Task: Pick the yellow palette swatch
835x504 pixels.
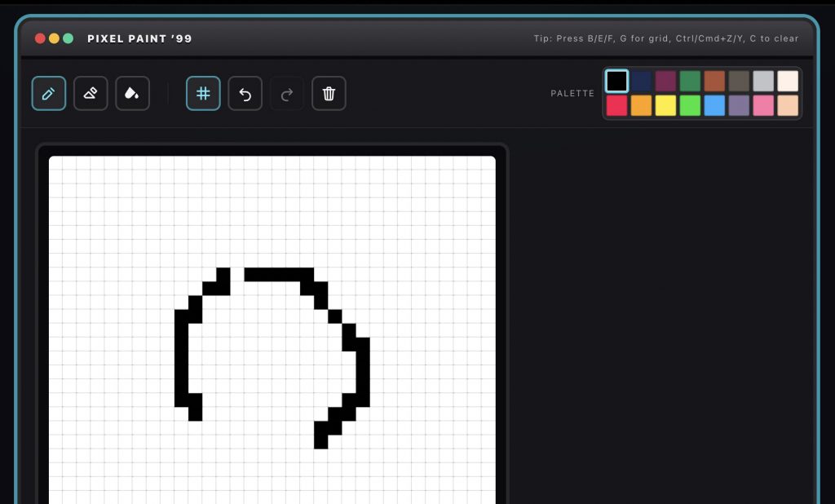Action: [x=666, y=105]
